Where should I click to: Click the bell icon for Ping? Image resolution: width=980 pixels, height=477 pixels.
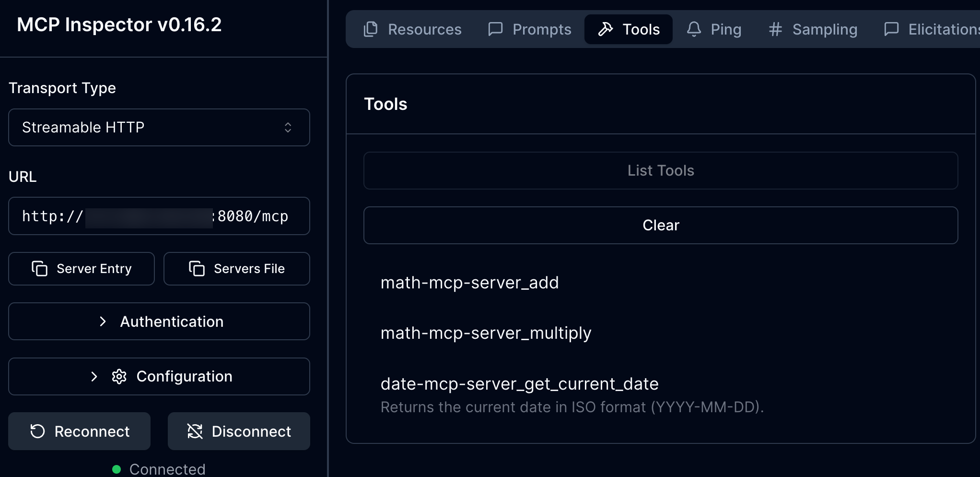coord(693,29)
